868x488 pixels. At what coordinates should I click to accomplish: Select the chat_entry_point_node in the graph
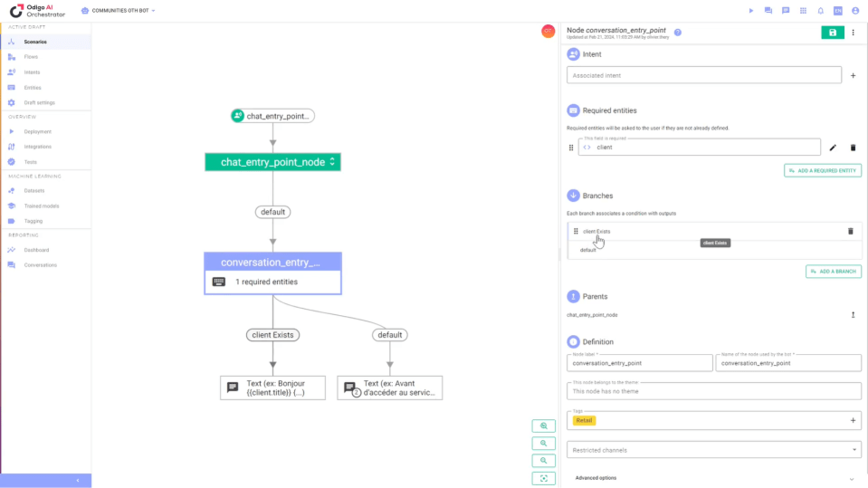(x=272, y=162)
